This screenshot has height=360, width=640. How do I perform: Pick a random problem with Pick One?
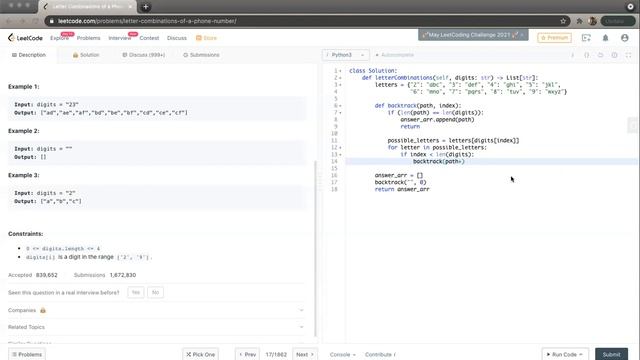coord(200,354)
